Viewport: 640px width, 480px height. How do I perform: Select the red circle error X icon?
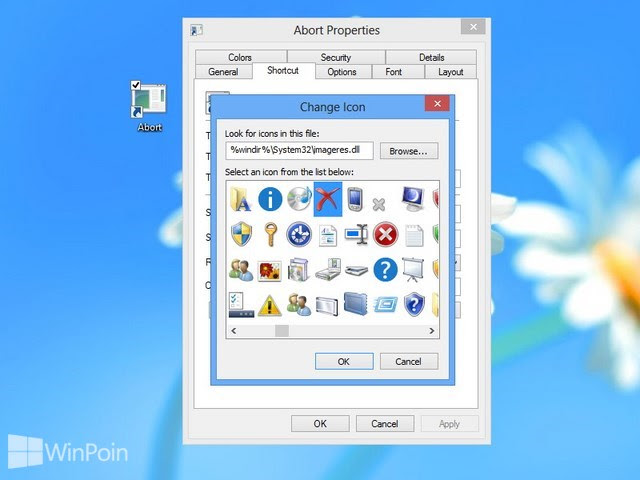click(385, 234)
